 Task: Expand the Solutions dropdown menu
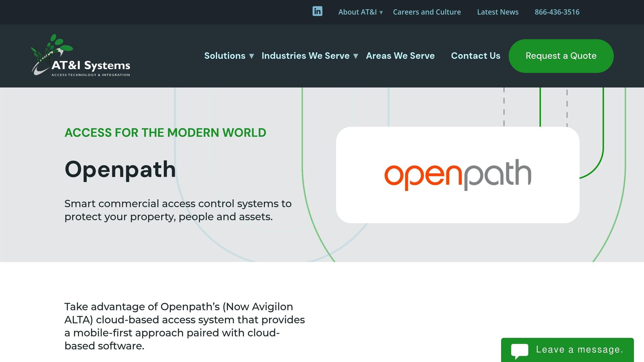click(225, 56)
